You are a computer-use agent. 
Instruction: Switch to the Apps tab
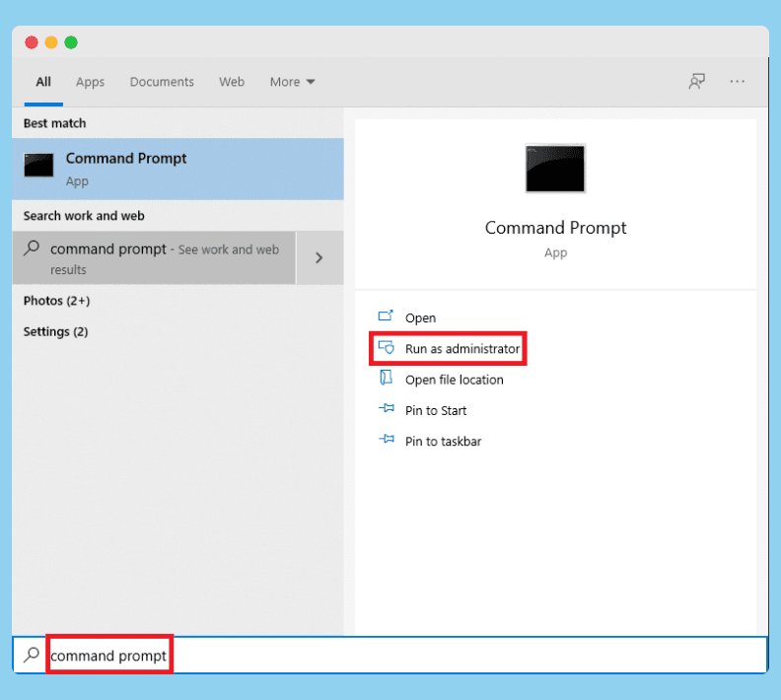click(90, 82)
